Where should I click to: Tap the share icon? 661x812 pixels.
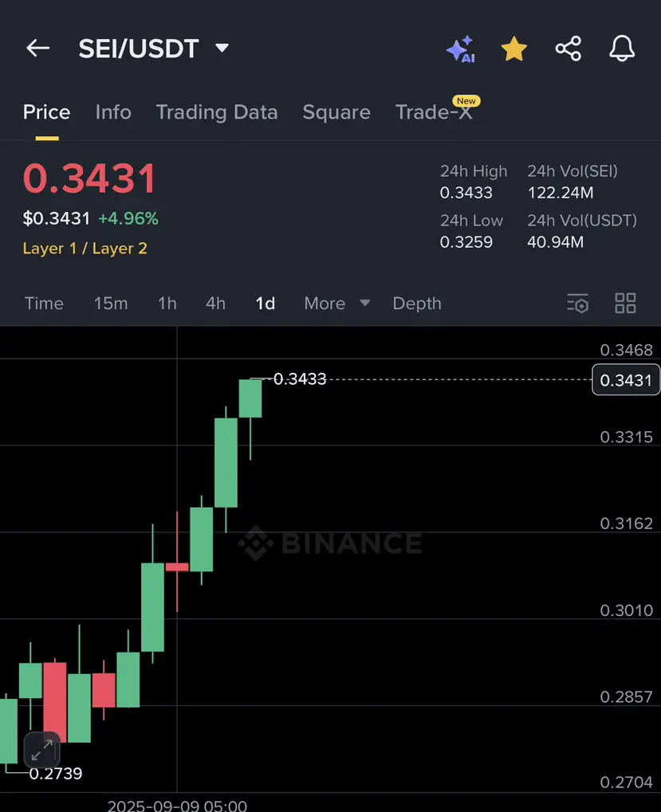pyautogui.click(x=569, y=49)
